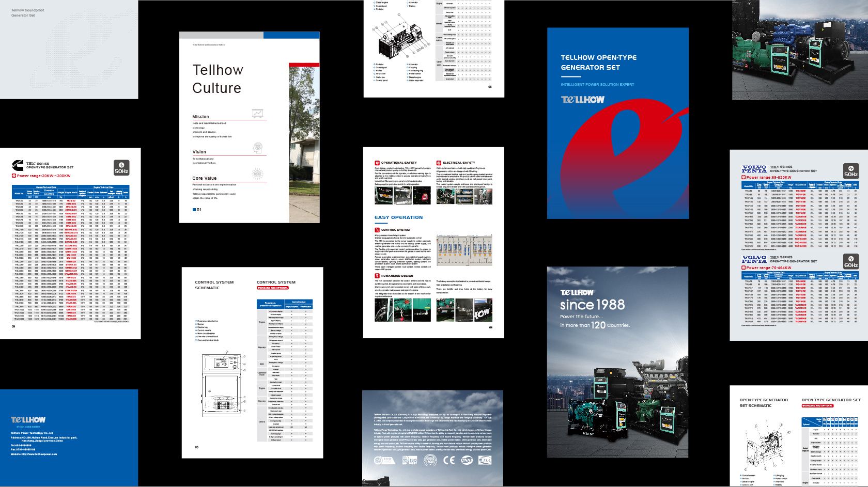Viewport: 868px width, 487px height.
Task: Click the 50Hz badge on Volvo Penta page
Action: pyautogui.click(x=851, y=171)
